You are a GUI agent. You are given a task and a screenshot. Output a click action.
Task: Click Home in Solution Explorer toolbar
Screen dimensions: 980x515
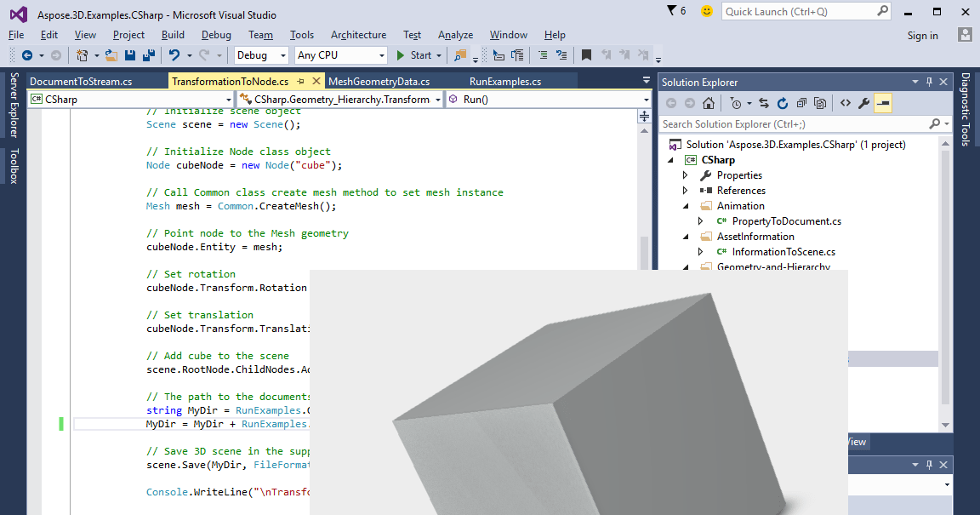pos(707,102)
